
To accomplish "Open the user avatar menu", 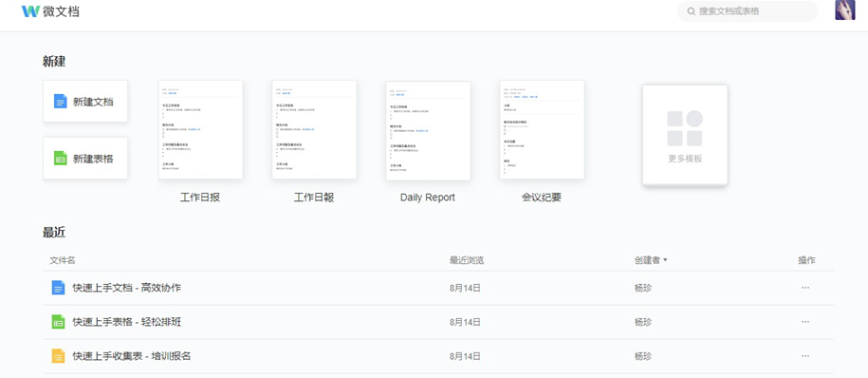I will [x=844, y=10].
